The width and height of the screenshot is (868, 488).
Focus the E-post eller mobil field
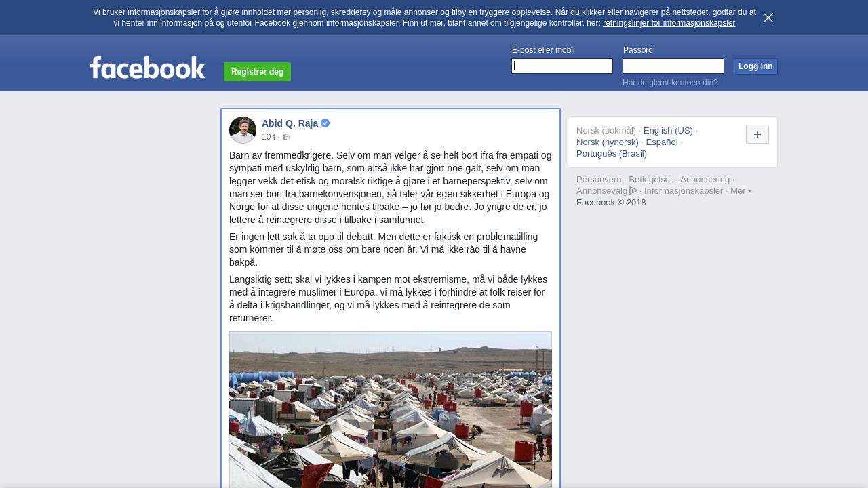(562, 66)
